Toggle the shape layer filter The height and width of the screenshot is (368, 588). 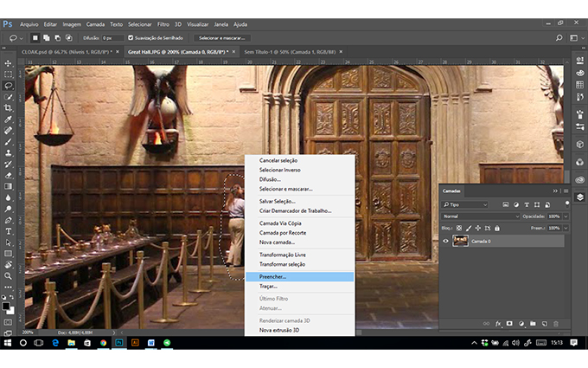[x=537, y=204]
